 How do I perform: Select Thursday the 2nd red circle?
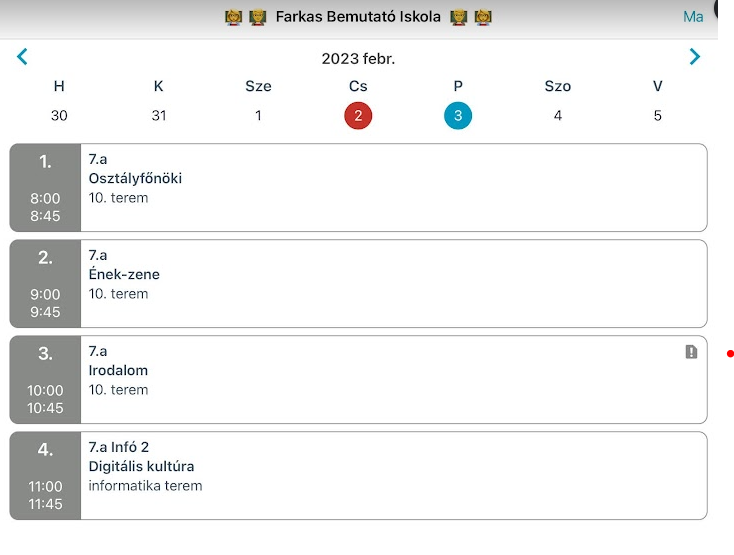click(358, 116)
